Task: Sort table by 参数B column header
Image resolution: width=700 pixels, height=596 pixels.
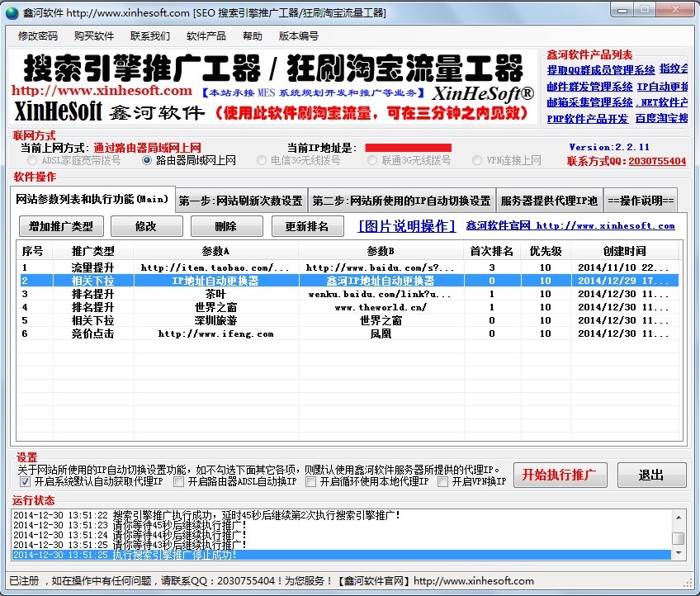Action: click(381, 251)
